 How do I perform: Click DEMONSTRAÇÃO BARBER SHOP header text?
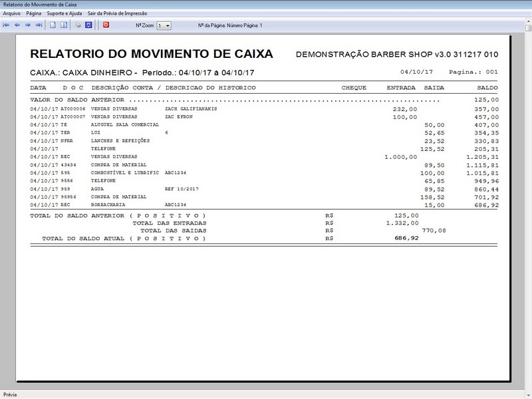point(397,55)
